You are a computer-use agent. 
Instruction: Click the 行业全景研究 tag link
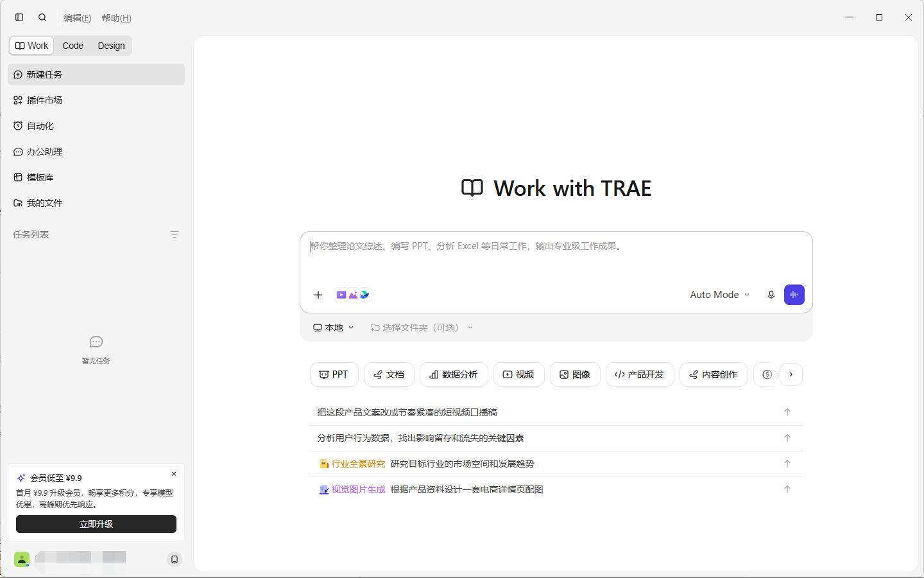coord(352,464)
